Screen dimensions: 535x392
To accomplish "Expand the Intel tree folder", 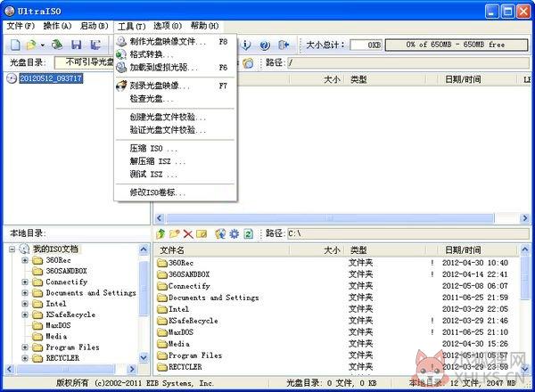I will click(x=25, y=304).
